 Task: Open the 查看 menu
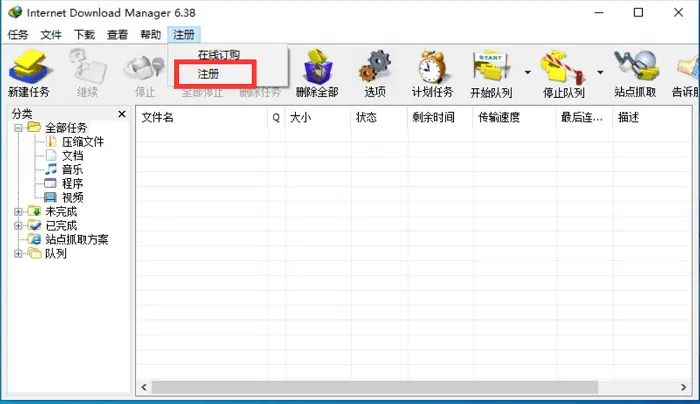pos(117,34)
